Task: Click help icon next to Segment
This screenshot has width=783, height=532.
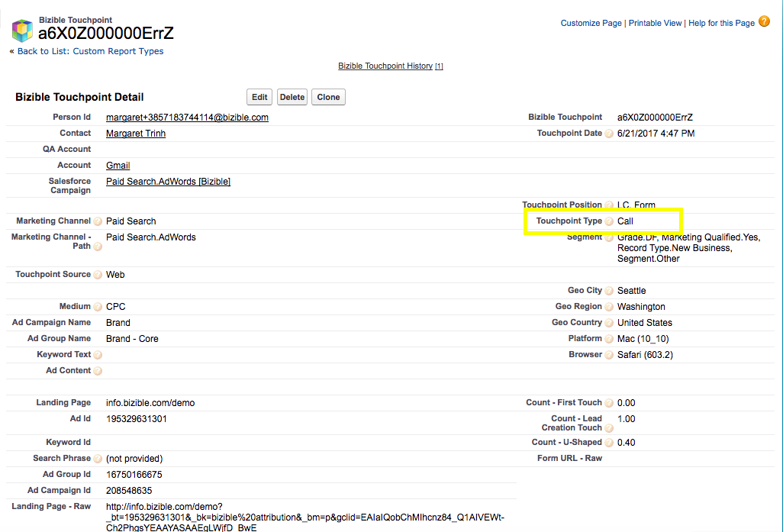Action: click(x=609, y=238)
